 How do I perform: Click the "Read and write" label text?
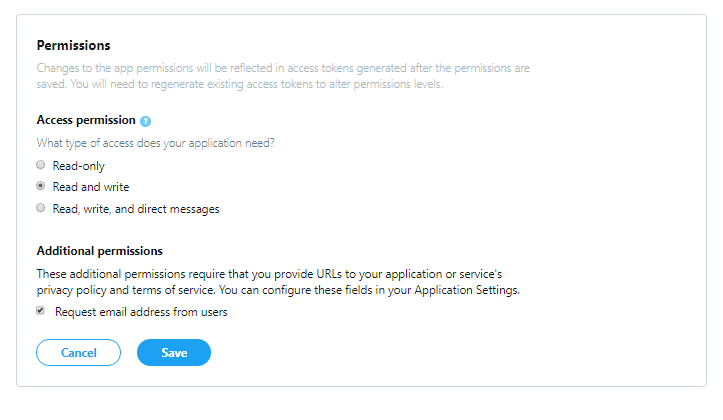(x=91, y=187)
